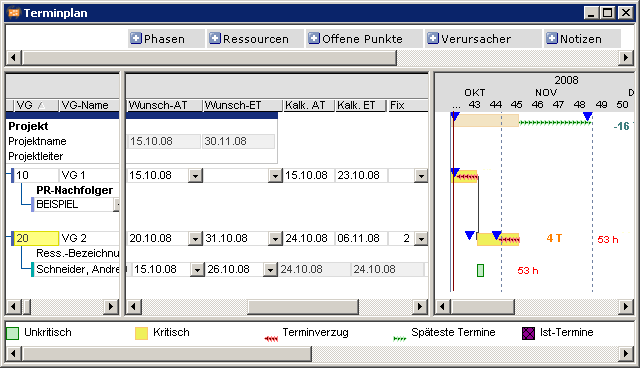640x368 pixels.
Task: Click VG 1 Kalk. ET value 23.10.08
Action: (x=361, y=175)
